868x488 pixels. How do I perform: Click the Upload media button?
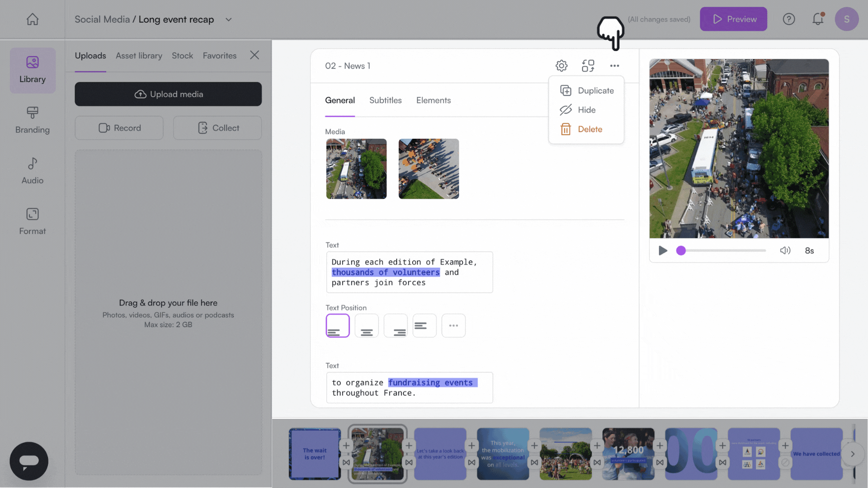[x=168, y=94]
